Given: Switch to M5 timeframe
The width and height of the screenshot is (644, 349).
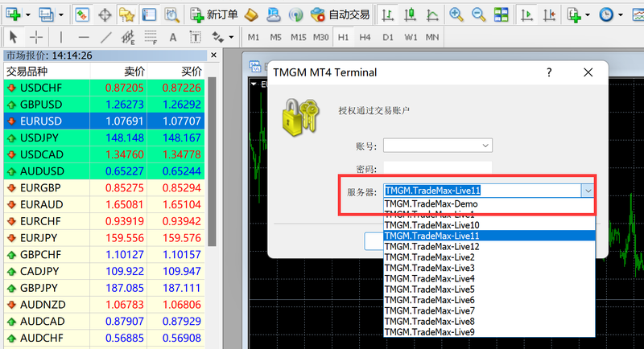Looking at the screenshot, I should 275,37.
